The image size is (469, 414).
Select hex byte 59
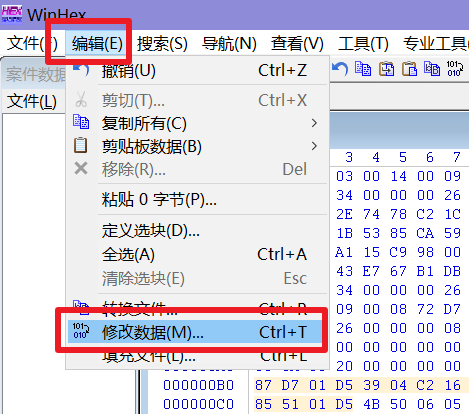click(452, 233)
